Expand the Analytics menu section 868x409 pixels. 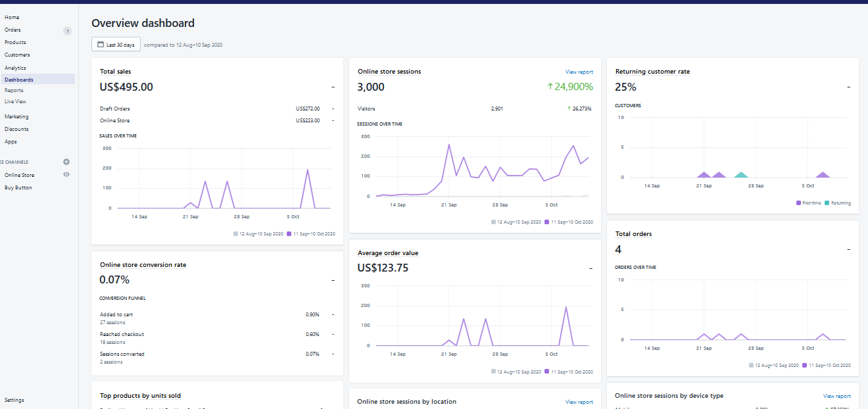(x=15, y=68)
